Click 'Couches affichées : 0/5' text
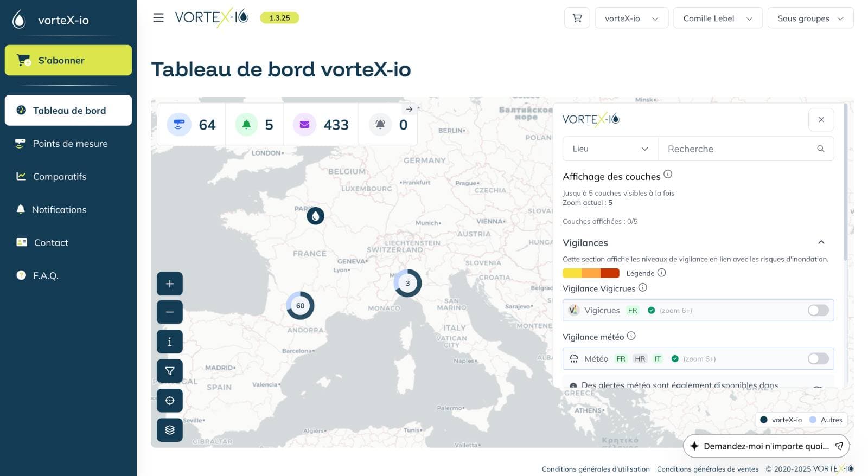 600,221
